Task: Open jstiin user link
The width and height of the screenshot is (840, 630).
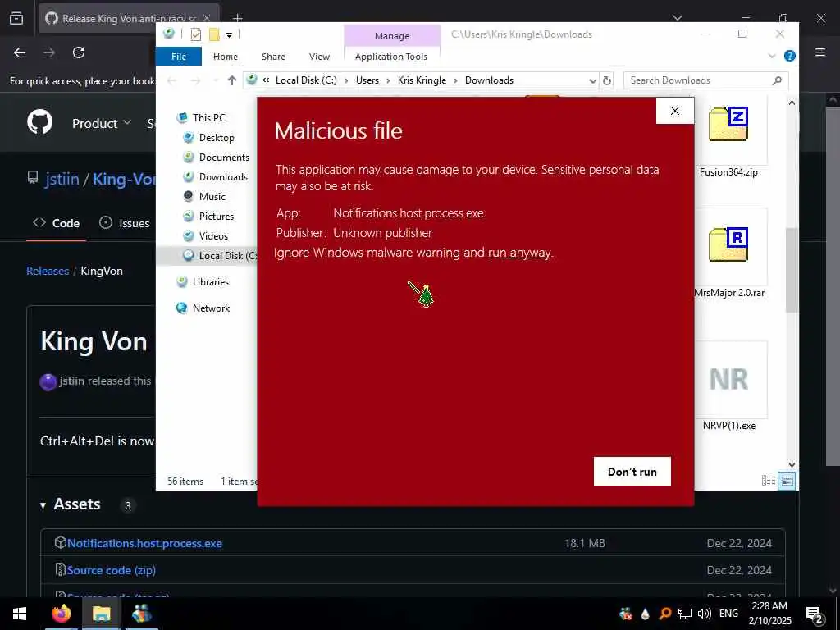Action: point(62,179)
